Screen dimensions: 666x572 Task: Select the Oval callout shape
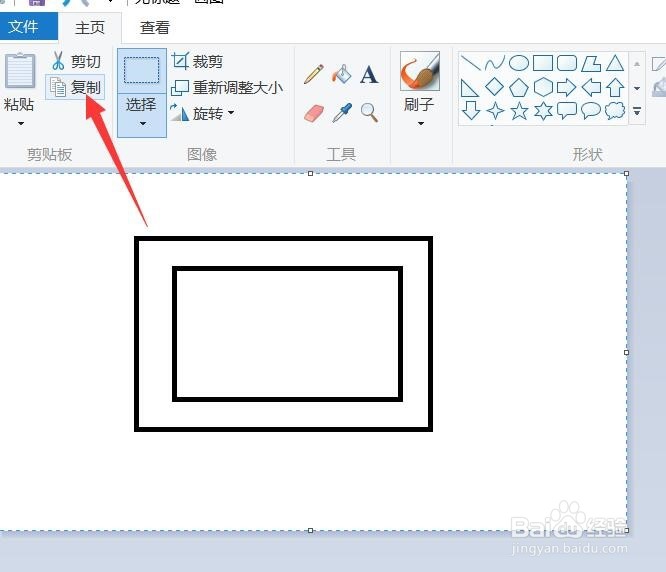[x=590, y=110]
